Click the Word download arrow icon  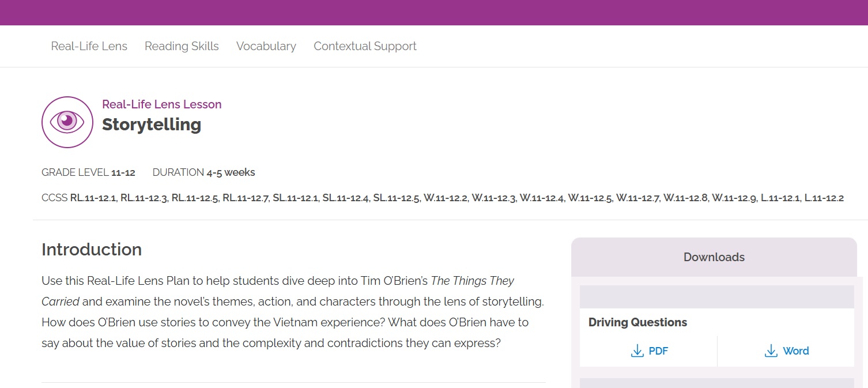pos(771,351)
